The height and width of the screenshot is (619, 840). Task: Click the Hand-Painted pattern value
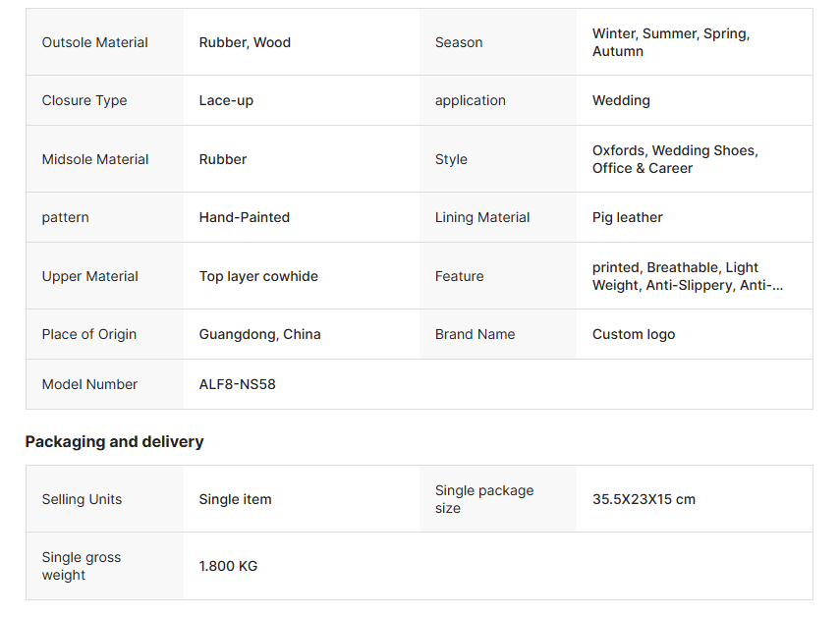245,217
